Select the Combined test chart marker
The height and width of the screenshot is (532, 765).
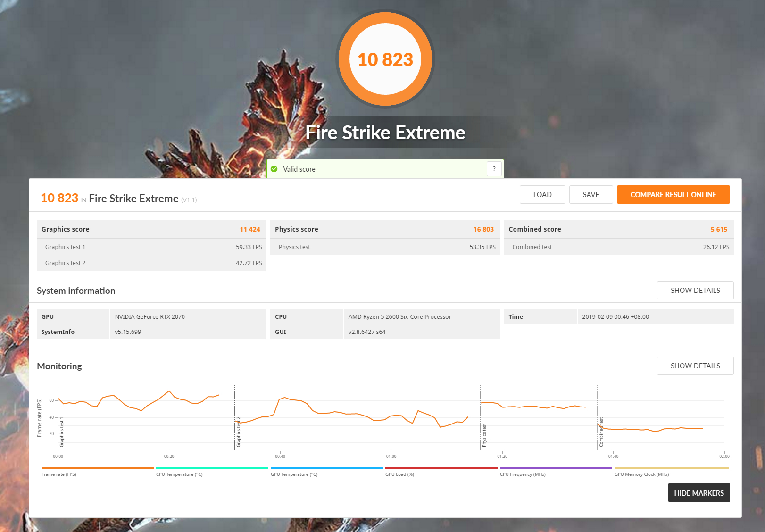click(601, 432)
